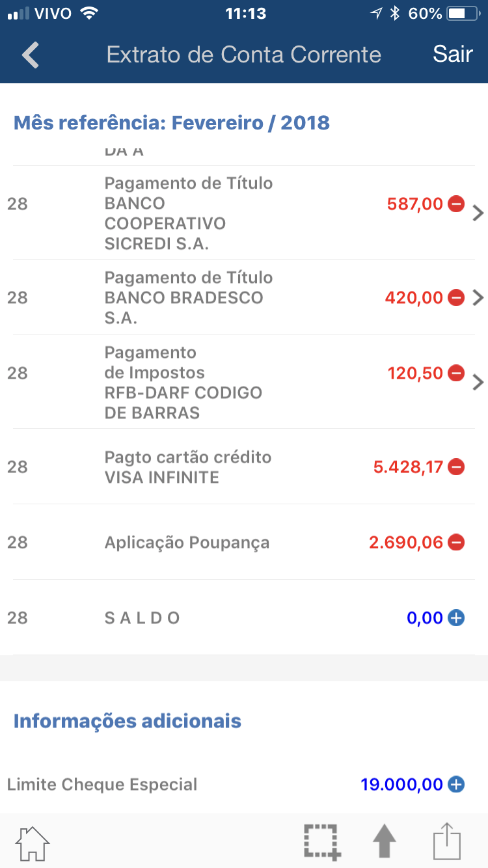488x868 pixels.
Task: Tap the screenshot selection icon
Action: point(321,842)
